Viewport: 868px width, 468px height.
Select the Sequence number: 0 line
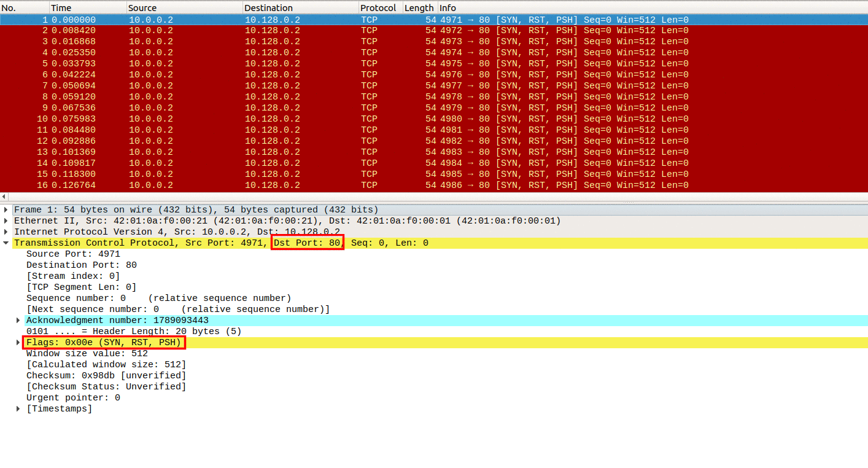158,298
